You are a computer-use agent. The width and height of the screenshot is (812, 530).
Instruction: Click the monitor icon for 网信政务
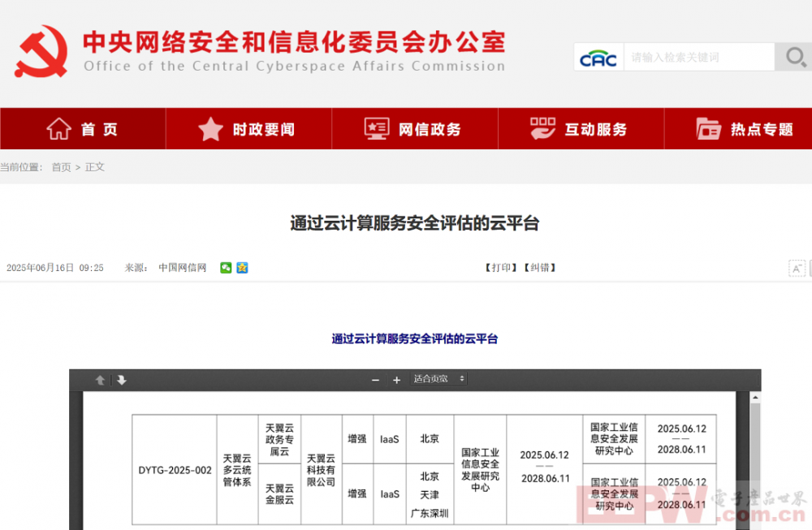pyautogui.click(x=377, y=128)
